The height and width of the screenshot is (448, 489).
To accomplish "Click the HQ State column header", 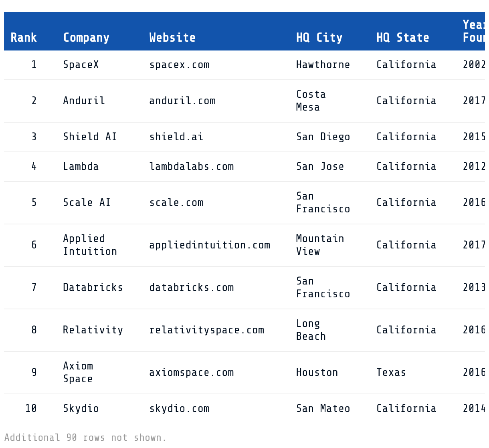I will point(402,38).
